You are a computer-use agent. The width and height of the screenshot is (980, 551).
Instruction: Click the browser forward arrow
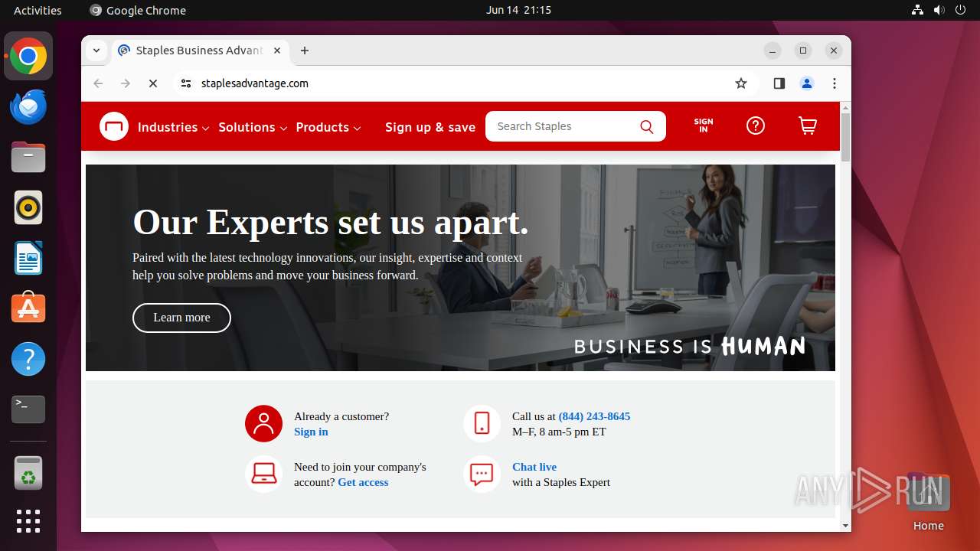coord(126,83)
